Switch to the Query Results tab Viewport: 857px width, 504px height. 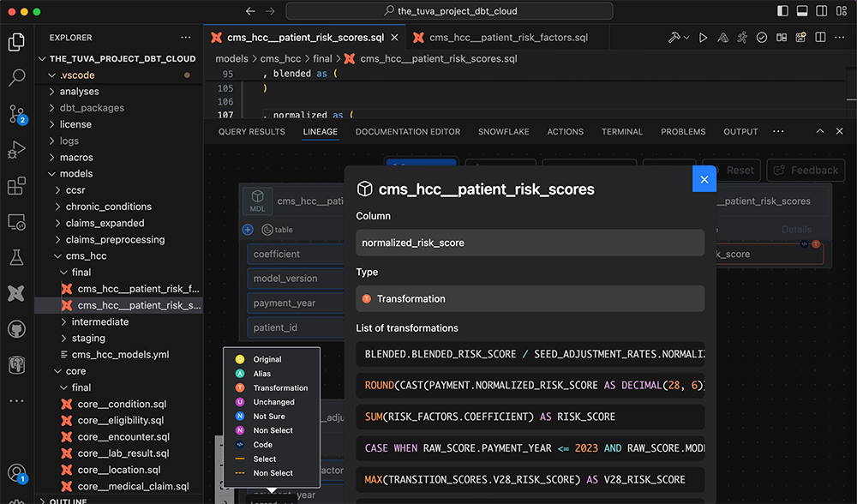coord(251,132)
